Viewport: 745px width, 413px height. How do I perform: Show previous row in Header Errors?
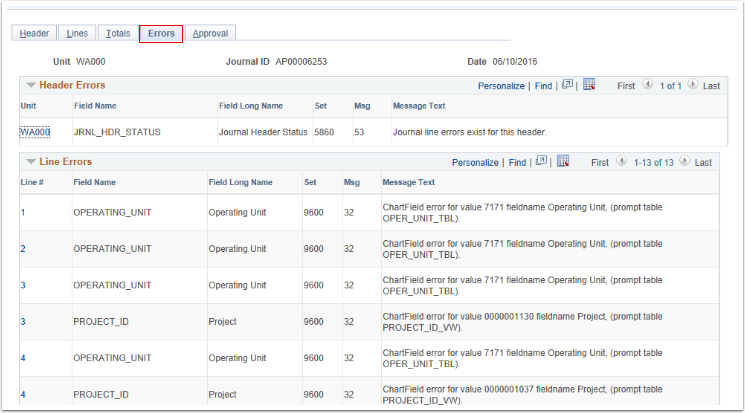(647, 85)
